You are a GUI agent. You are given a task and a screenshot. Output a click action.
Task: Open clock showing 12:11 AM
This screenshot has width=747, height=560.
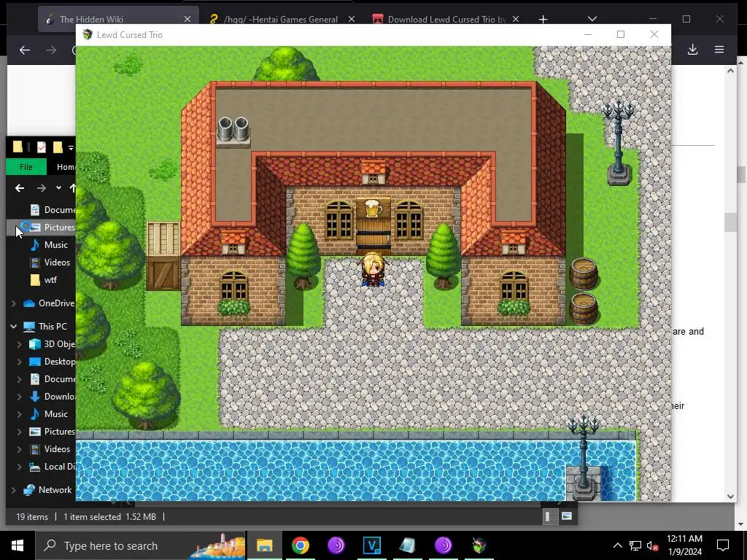click(x=684, y=545)
